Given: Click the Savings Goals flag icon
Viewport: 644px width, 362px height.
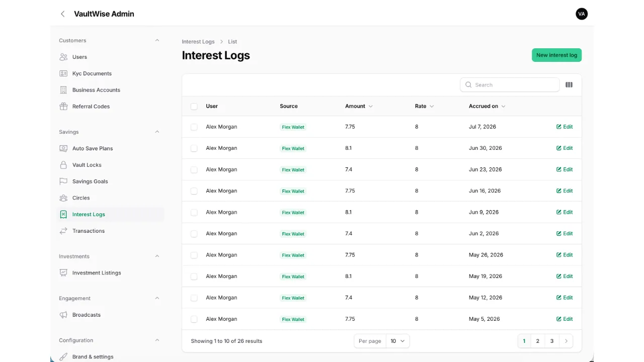Looking at the screenshot, I should click(x=63, y=182).
